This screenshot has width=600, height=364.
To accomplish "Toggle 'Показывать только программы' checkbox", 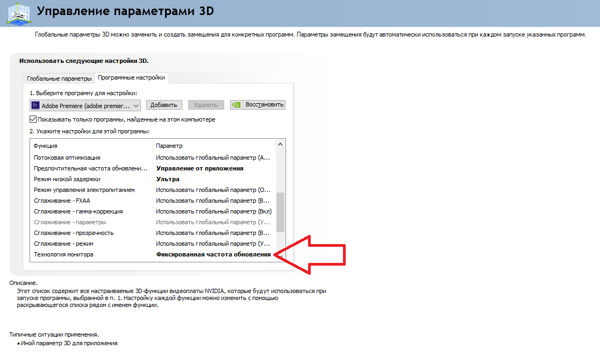I will (x=33, y=119).
